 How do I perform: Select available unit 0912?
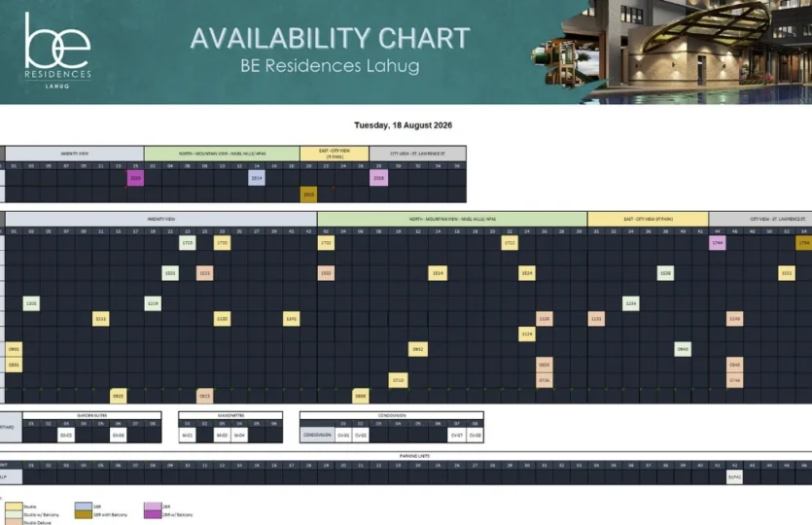point(418,349)
